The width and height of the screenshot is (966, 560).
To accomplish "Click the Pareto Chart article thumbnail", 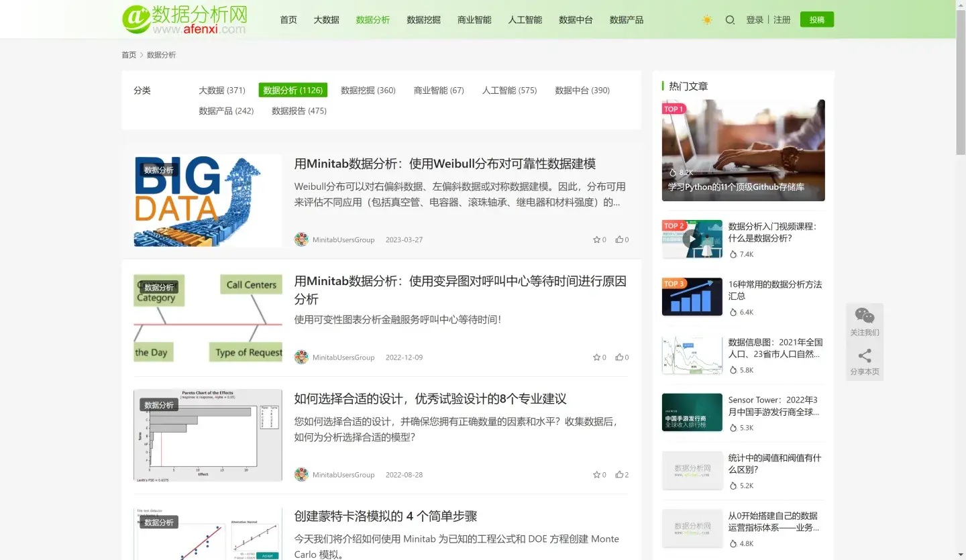I will (x=208, y=435).
